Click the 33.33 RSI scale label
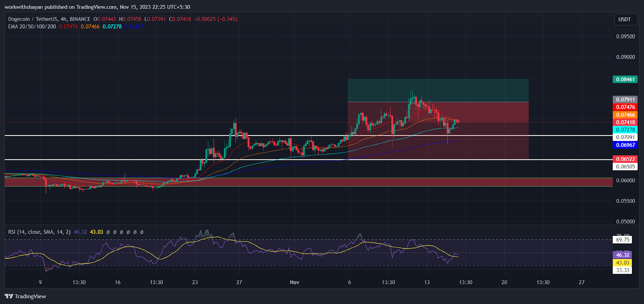644x304 pixels. pyautogui.click(x=623, y=270)
